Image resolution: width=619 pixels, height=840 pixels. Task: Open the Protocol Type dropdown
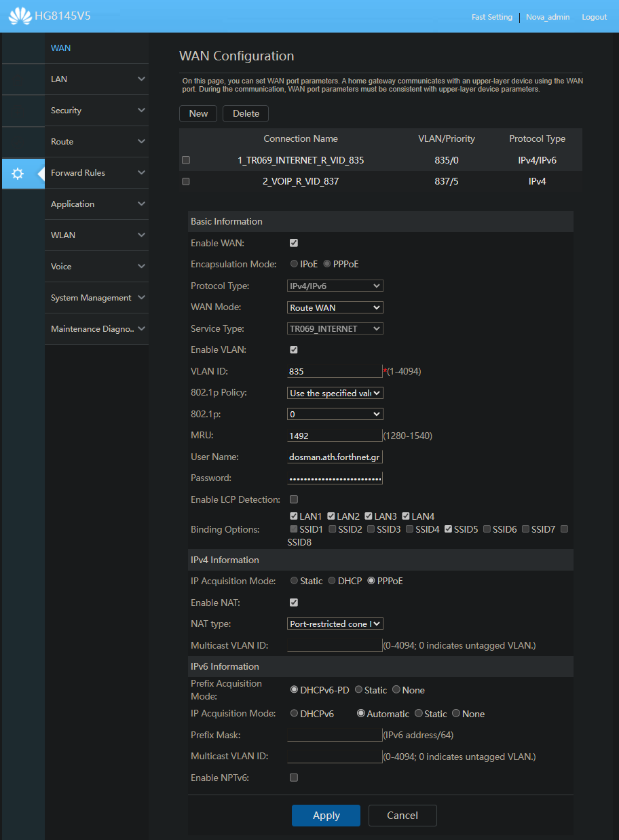(335, 286)
